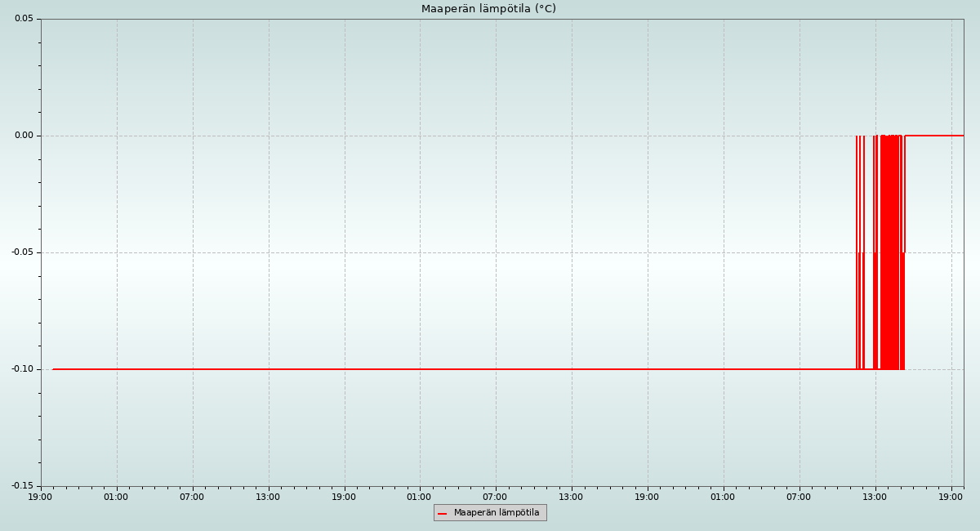Click the last 07:00 time label
Image resolution: width=980 pixels, height=531 pixels.
point(799,497)
